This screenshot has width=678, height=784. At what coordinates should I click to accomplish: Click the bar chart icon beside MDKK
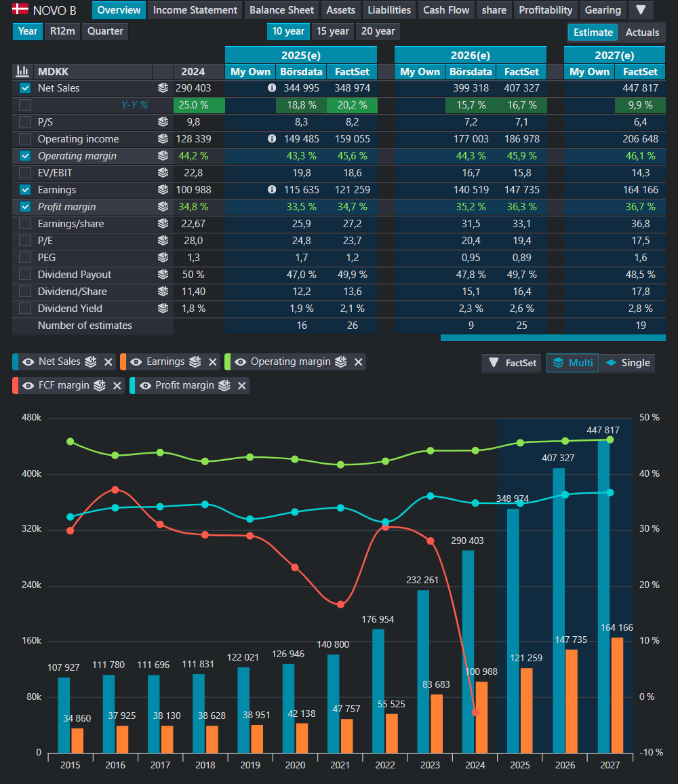(x=22, y=71)
